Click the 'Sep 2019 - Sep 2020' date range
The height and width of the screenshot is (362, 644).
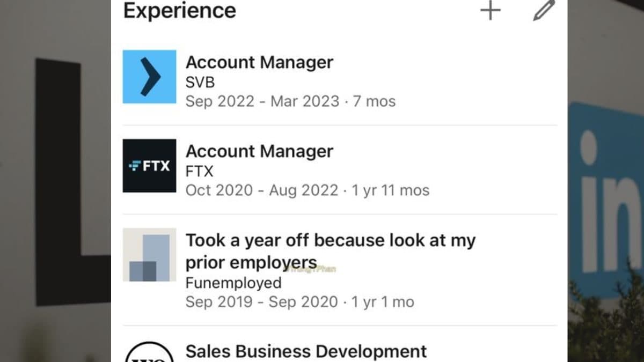pyautogui.click(x=262, y=302)
